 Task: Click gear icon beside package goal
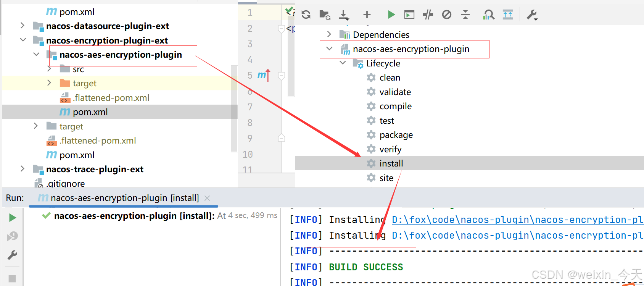click(x=371, y=135)
